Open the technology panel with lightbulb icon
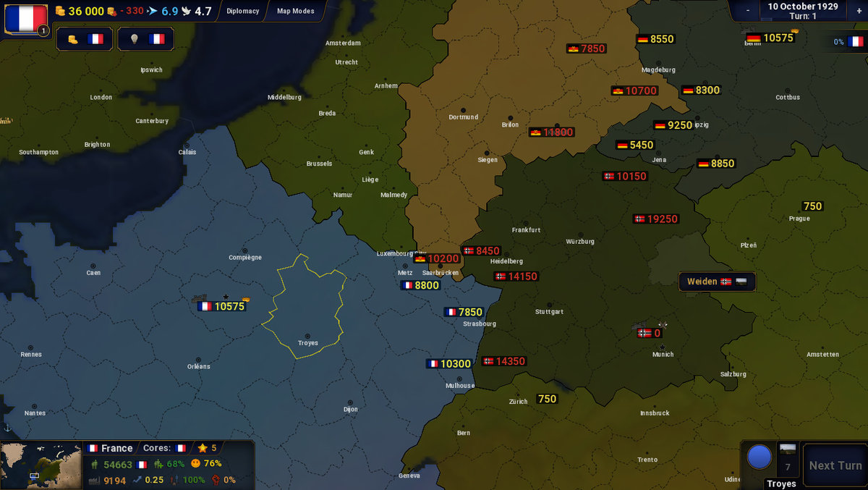The height and width of the screenshot is (490, 868). pyautogui.click(x=146, y=39)
